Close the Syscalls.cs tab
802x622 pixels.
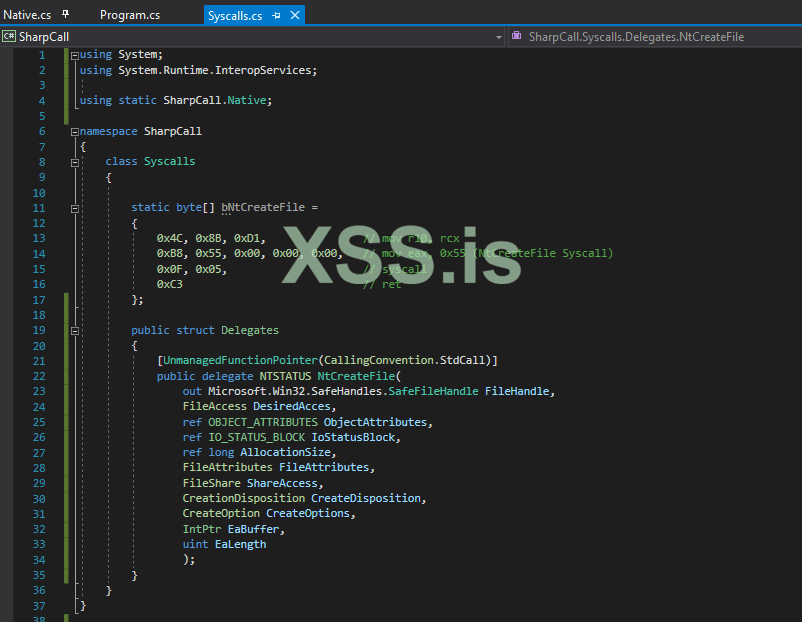point(295,15)
